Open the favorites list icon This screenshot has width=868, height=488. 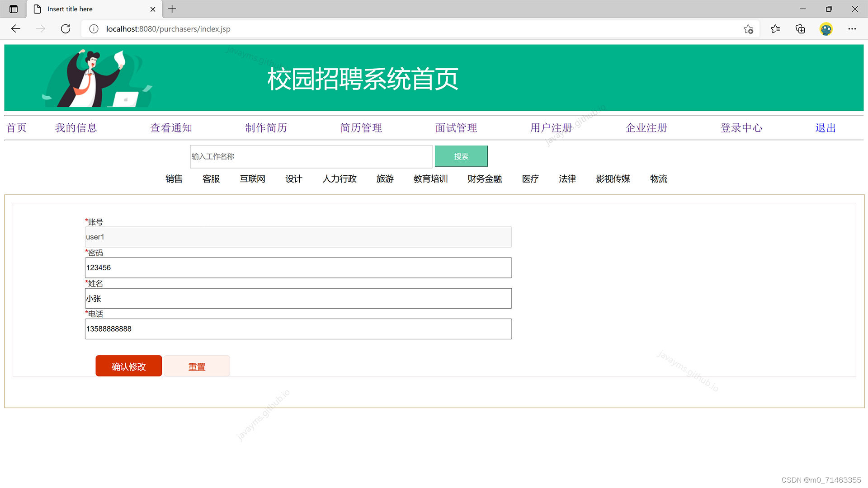click(775, 29)
